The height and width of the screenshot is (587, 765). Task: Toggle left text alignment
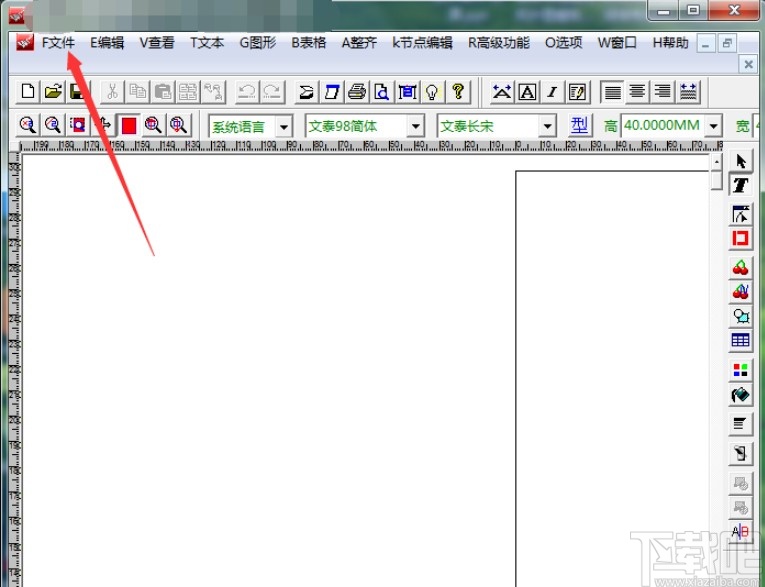(612, 92)
